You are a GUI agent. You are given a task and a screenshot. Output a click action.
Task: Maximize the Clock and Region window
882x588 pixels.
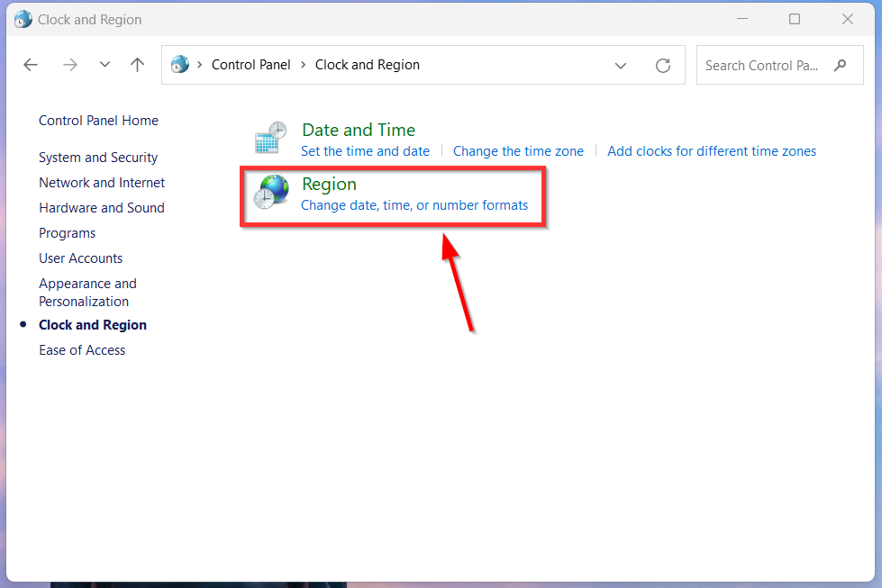(795, 19)
